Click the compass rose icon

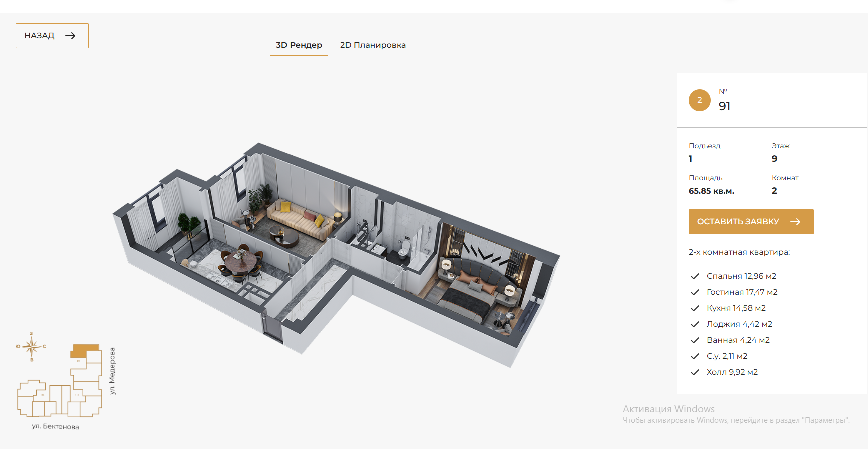[x=31, y=346]
